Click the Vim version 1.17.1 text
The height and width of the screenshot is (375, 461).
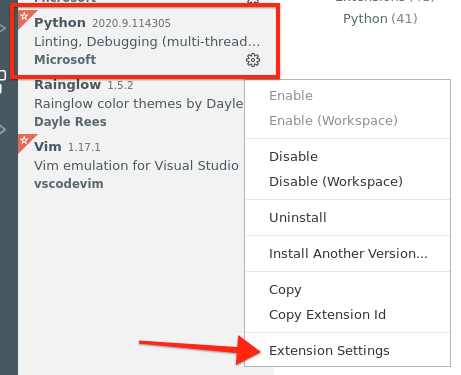84,147
